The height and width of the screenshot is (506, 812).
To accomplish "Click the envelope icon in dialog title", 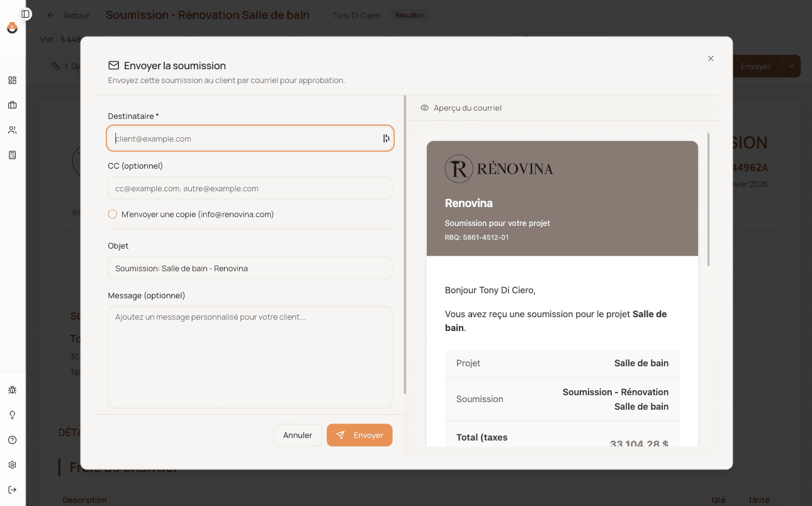I will point(114,65).
